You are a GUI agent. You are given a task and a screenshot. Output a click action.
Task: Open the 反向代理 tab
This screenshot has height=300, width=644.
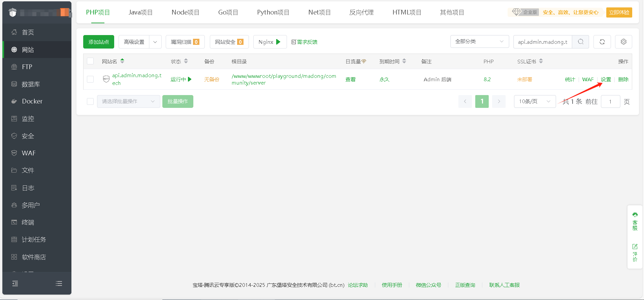tap(361, 12)
